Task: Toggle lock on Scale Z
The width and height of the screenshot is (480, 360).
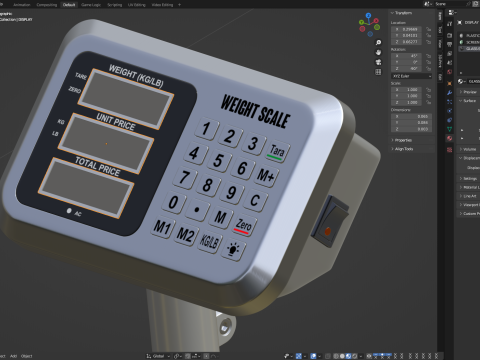Action: (428, 102)
